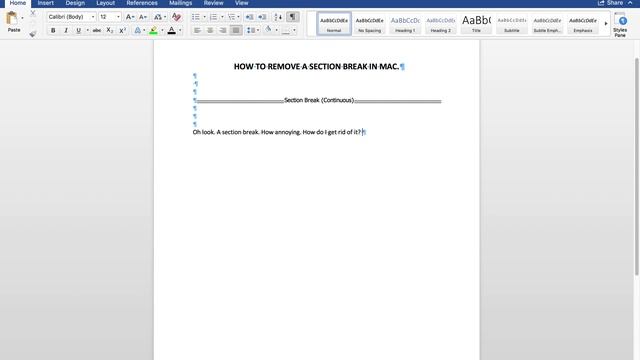The image size is (640, 360).
Task: Align text left
Action: (x=197, y=30)
